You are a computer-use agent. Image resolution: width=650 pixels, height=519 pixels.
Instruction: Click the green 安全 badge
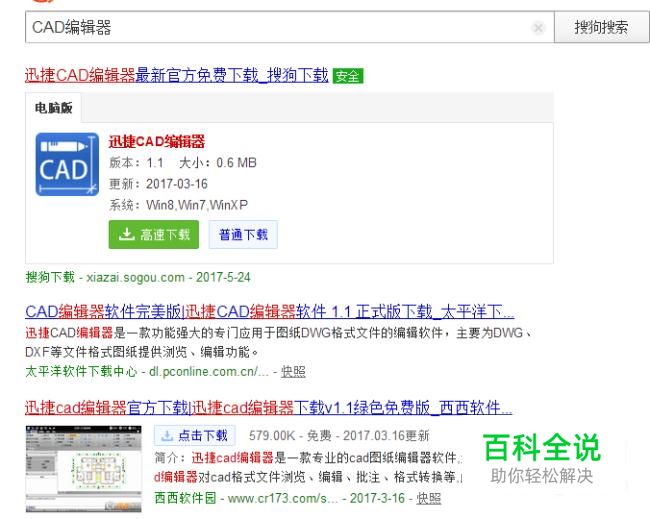[348, 76]
